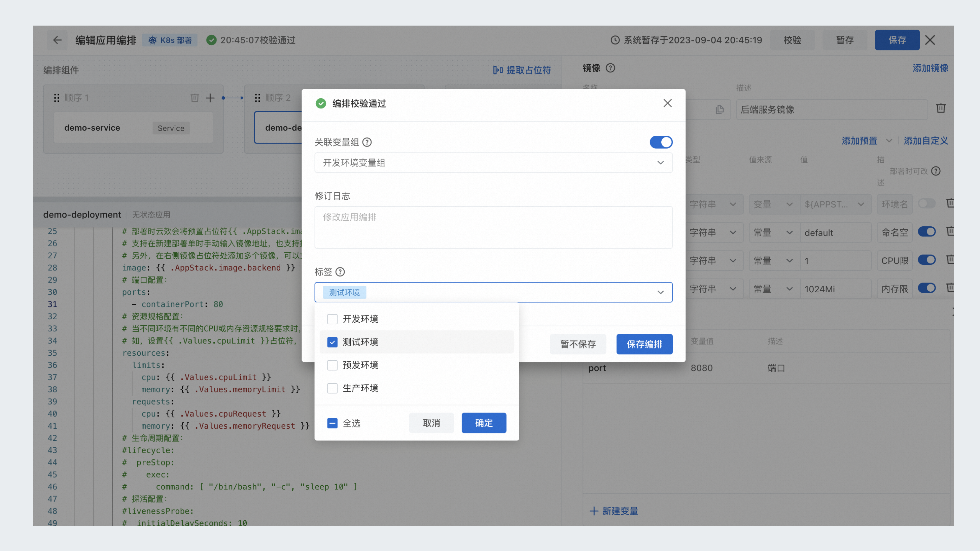Close the 编排校验通过 dialog
The width and height of the screenshot is (980, 551).
click(x=667, y=103)
